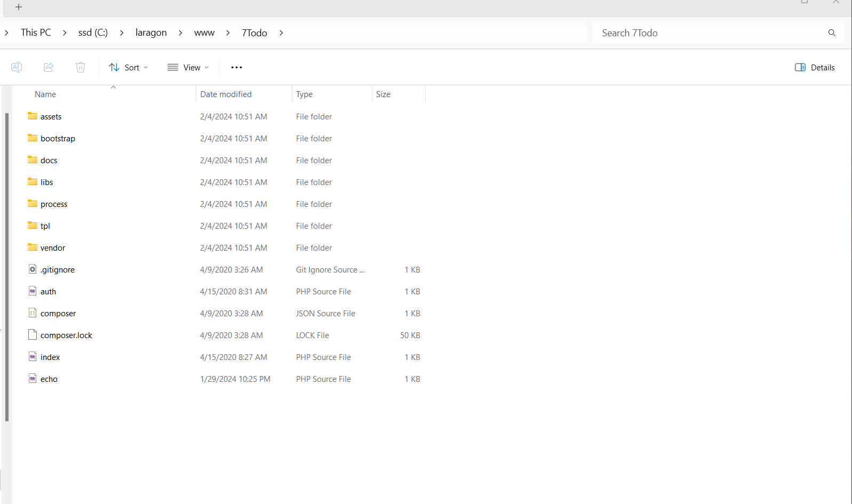Click the Rename icon in toolbar

coord(17,67)
